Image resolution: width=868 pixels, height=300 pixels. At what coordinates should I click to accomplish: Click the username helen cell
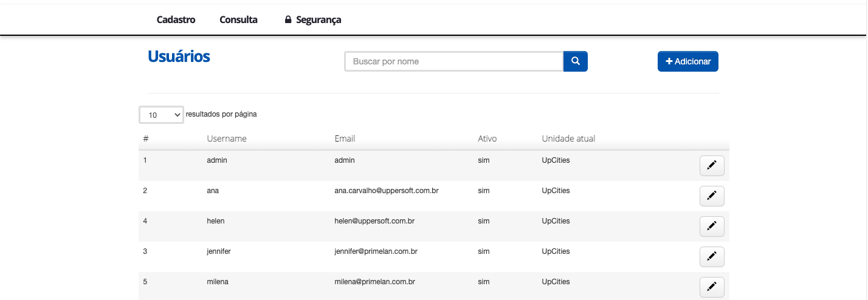(216, 221)
